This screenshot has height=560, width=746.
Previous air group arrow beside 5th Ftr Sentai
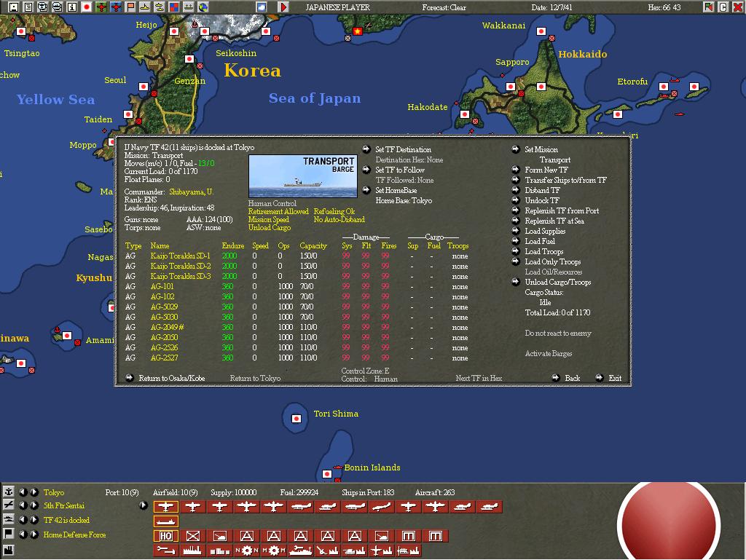coord(23,505)
